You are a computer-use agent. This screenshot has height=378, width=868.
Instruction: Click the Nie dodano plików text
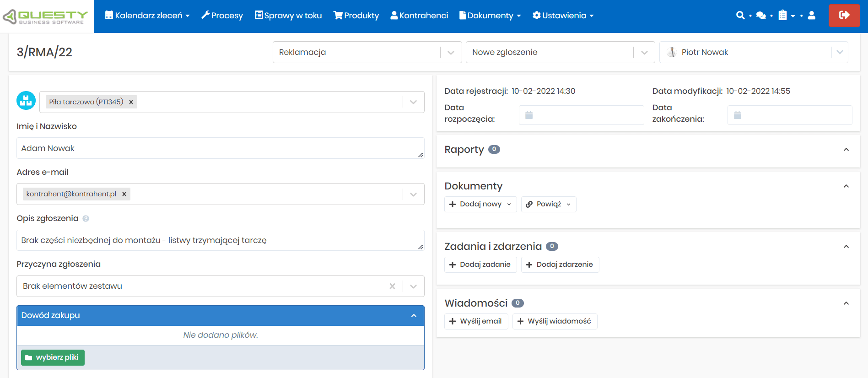point(221,335)
